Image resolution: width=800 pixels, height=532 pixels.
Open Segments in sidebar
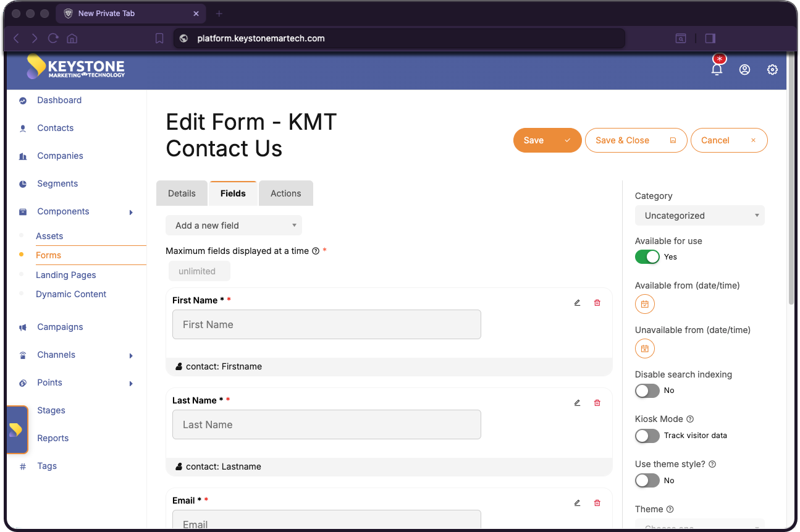pos(57,184)
